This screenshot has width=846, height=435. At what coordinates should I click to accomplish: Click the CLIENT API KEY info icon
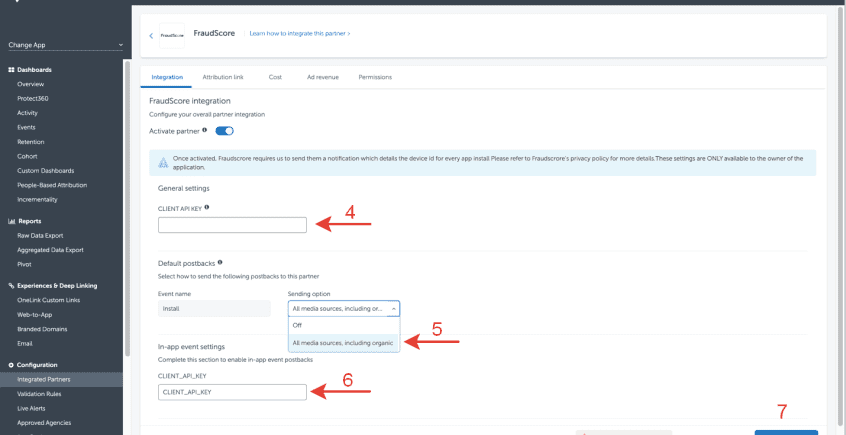pos(207,207)
